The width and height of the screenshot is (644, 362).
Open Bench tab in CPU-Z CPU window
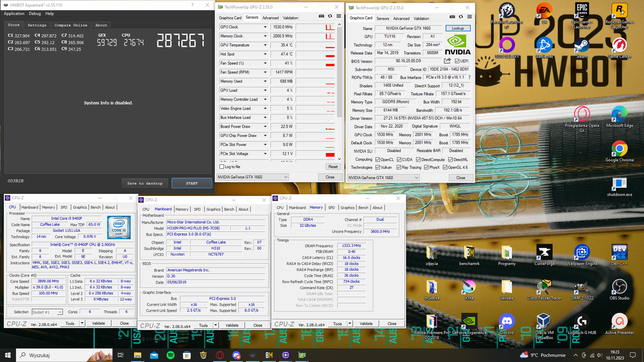pyautogui.click(x=96, y=207)
